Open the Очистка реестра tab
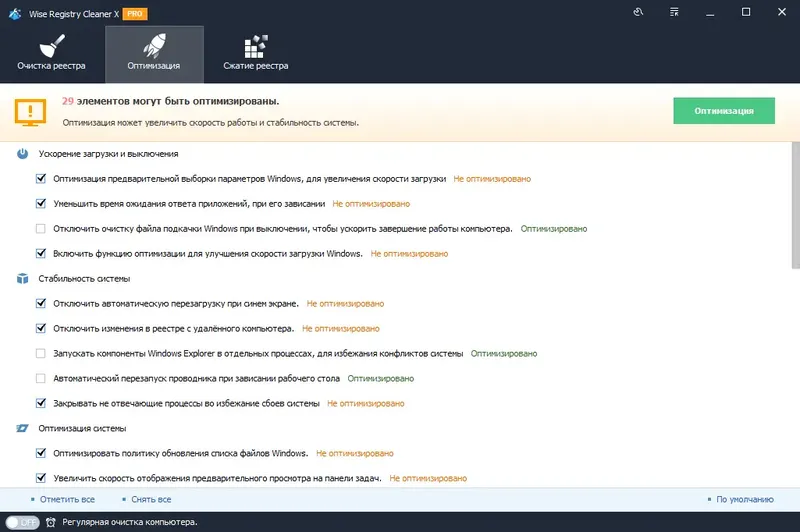 click(x=51, y=55)
